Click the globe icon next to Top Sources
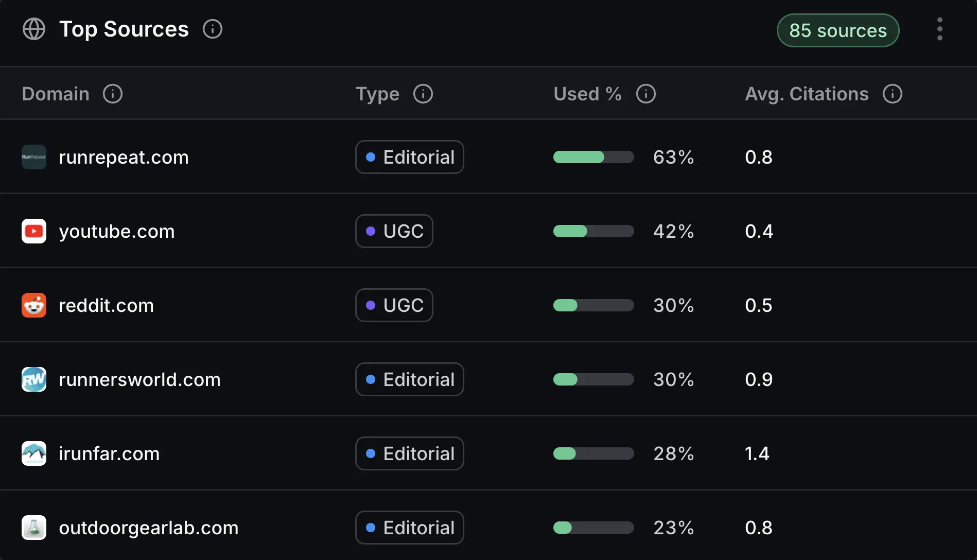This screenshot has width=977, height=560. (x=34, y=29)
